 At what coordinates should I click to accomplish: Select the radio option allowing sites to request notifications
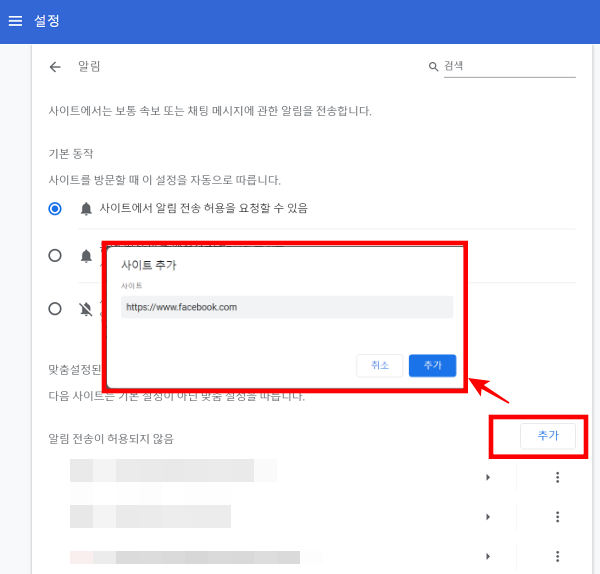[x=55, y=209]
